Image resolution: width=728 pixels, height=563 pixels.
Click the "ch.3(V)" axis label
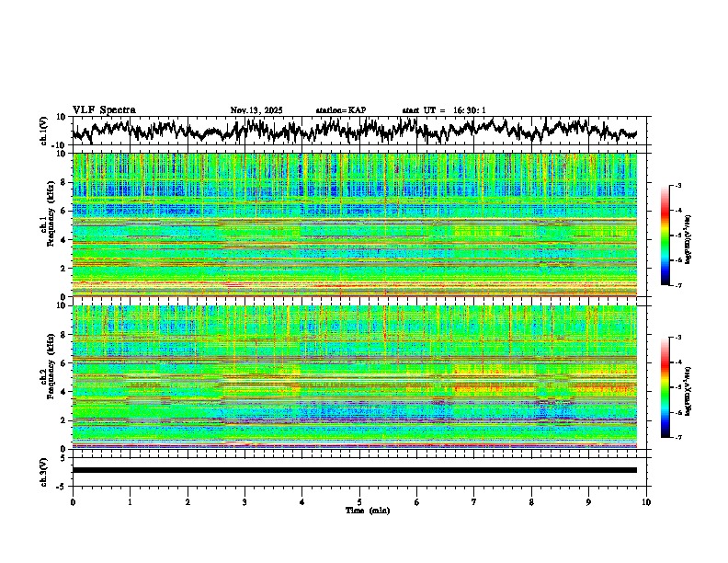[x=44, y=472]
